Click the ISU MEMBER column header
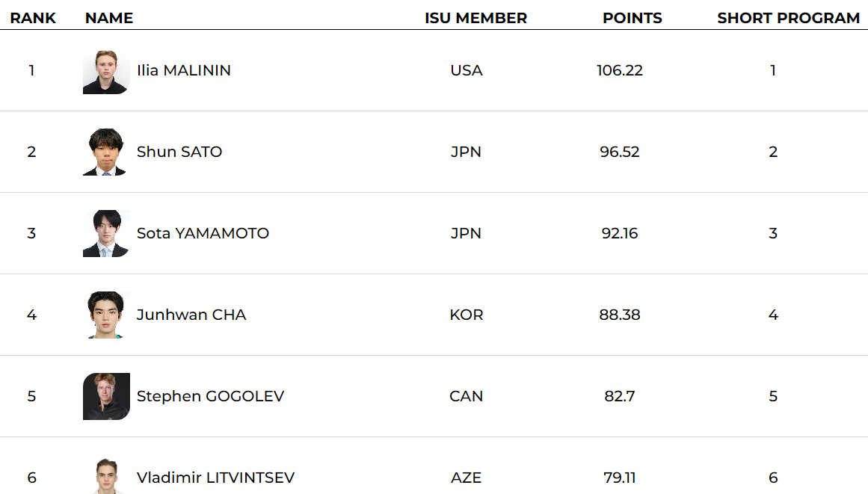This screenshot has width=868, height=494. [475, 18]
